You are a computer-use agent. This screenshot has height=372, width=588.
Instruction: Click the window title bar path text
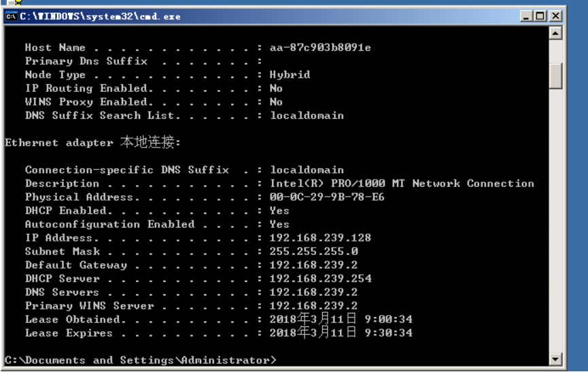pyautogui.click(x=101, y=16)
